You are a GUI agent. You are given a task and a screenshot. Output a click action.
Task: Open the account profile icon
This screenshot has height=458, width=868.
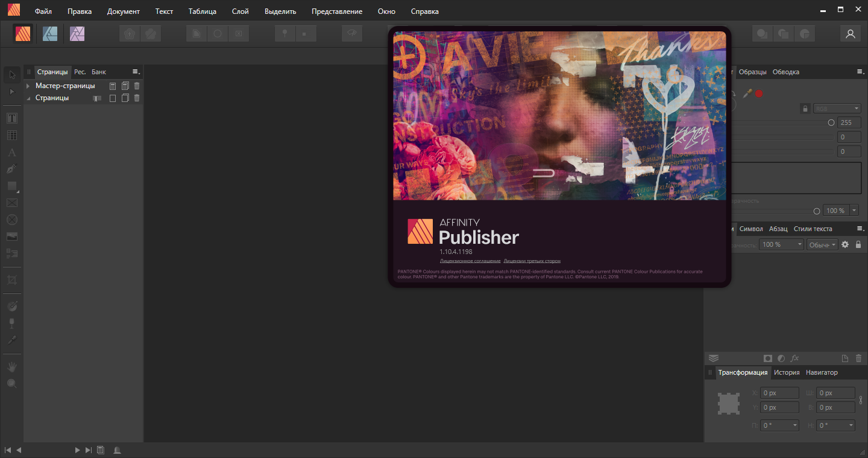851,34
